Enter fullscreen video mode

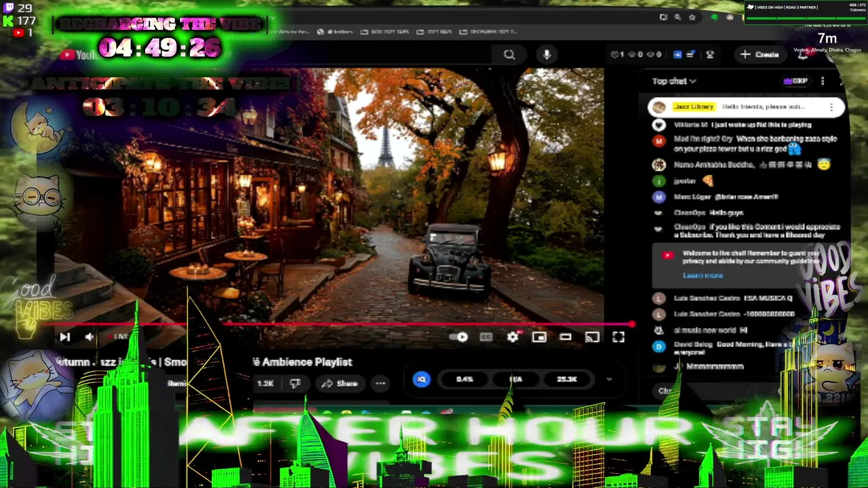tap(618, 337)
